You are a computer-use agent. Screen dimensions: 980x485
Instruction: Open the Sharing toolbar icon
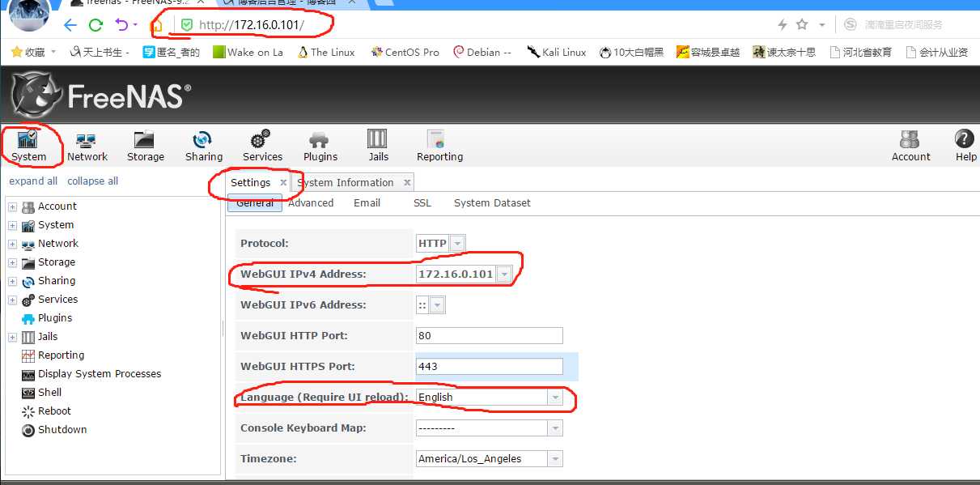coord(203,146)
